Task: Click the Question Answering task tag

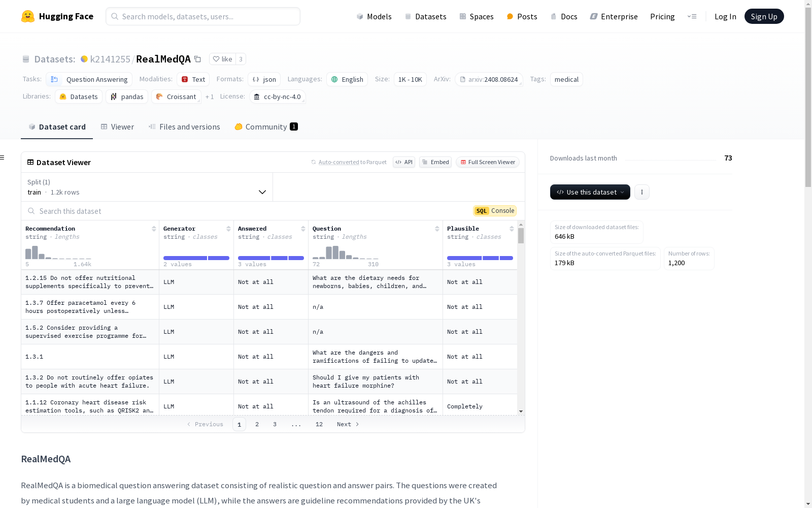Action: [89, 79]
